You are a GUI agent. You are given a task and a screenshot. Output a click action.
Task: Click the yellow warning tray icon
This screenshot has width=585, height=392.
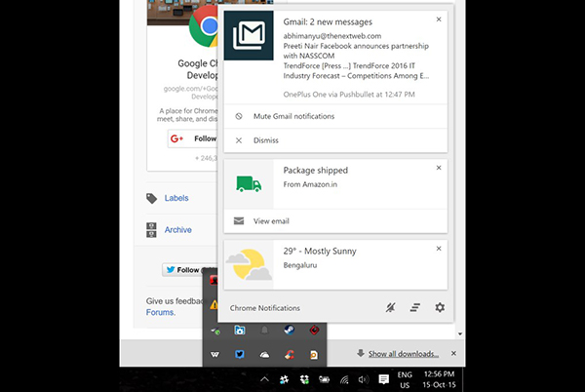pyautogui.click(x=214, y=304)
